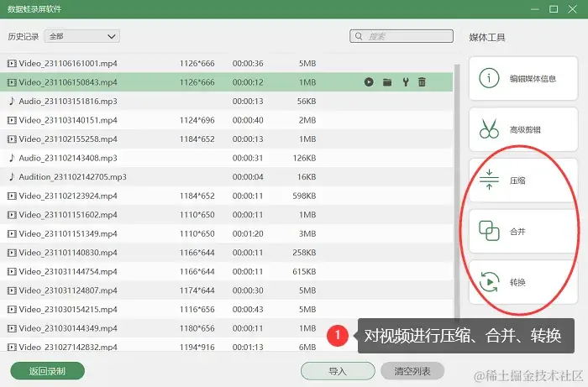Click the 598KB file size cell

(x=304, y=196)
